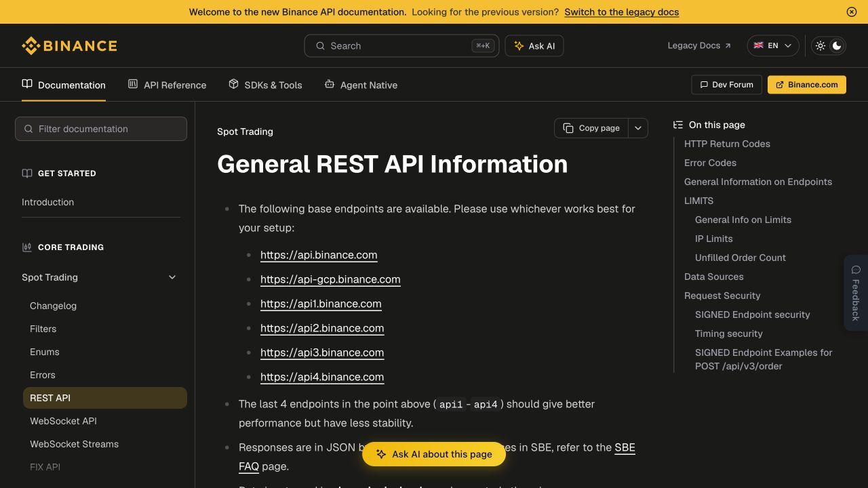
Task: Open the EN language dropdown
Action: [x=773, y=45]
